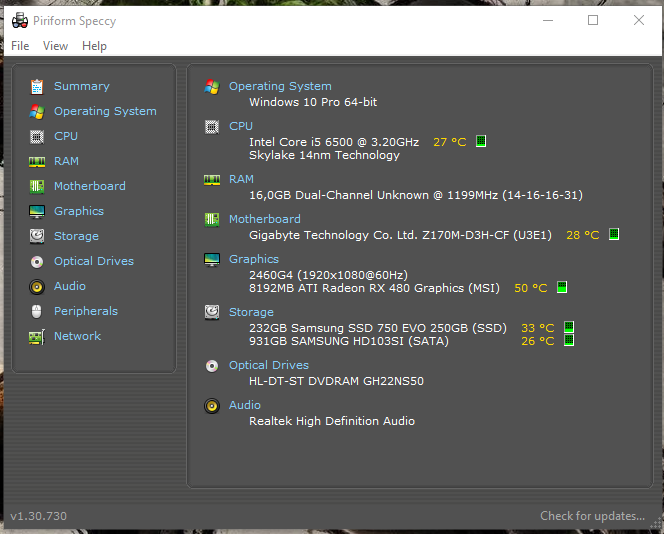
Task: Click the Graphics heading link in summary
Action: (254, 259)
